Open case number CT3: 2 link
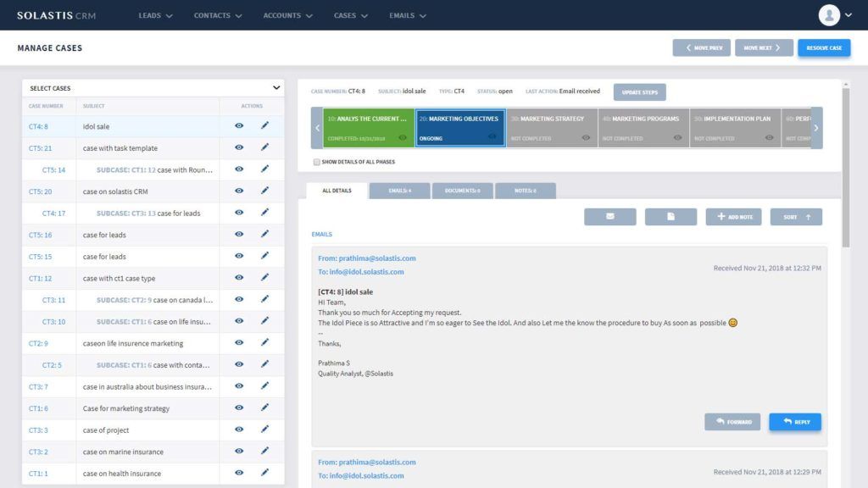Image resolution: width=868 pixels, height=488 pixels. click(38, 452)
